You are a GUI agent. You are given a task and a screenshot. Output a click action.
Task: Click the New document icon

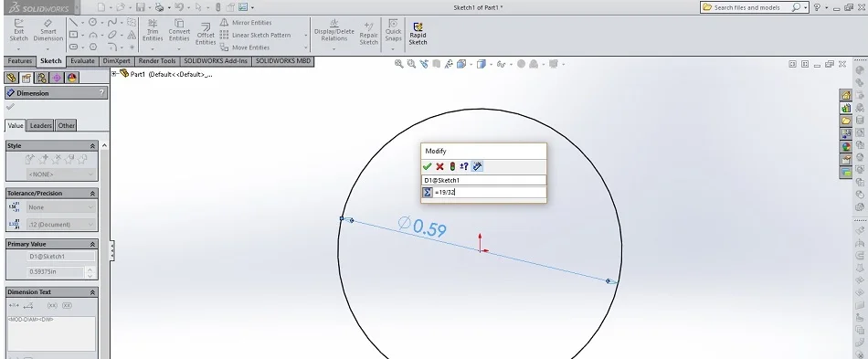coord(101,7)
